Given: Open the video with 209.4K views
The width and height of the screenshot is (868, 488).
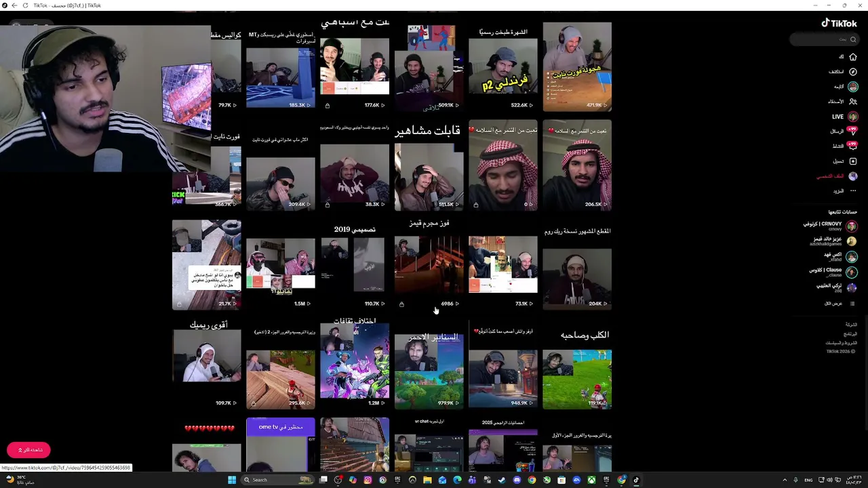Looking at the screenshot, I should (x=281, y=165).
